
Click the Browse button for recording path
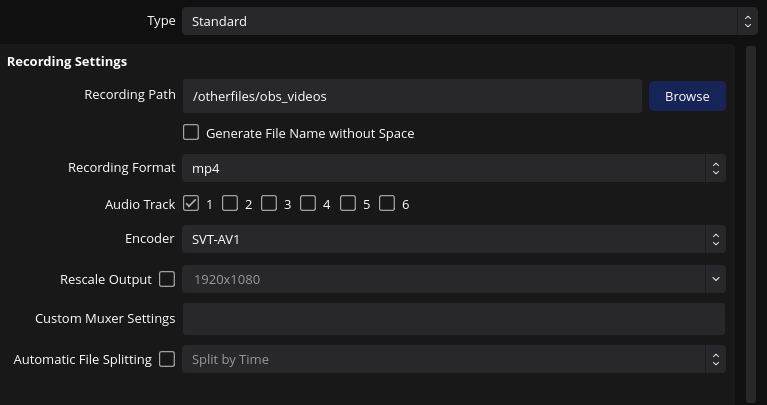[687, 96]
